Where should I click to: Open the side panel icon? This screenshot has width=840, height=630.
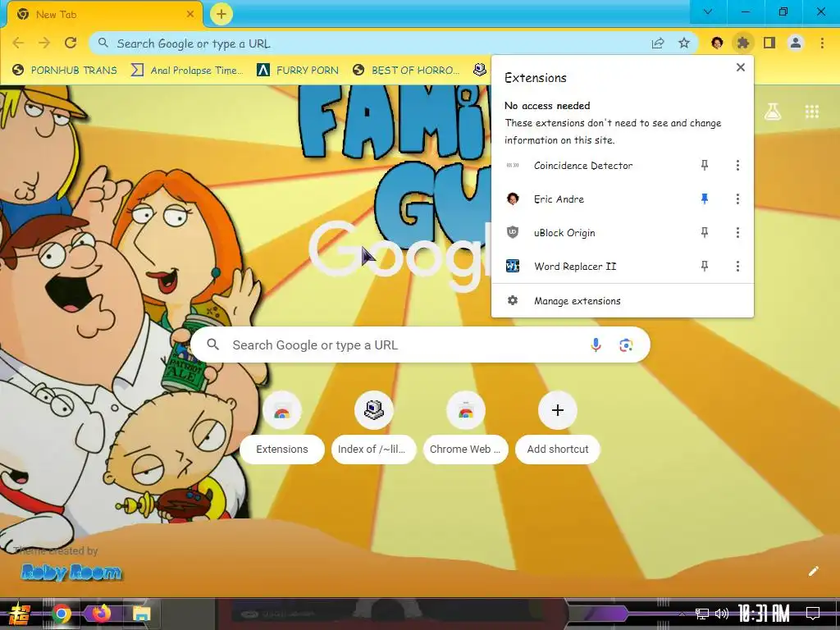pos(769,43)
